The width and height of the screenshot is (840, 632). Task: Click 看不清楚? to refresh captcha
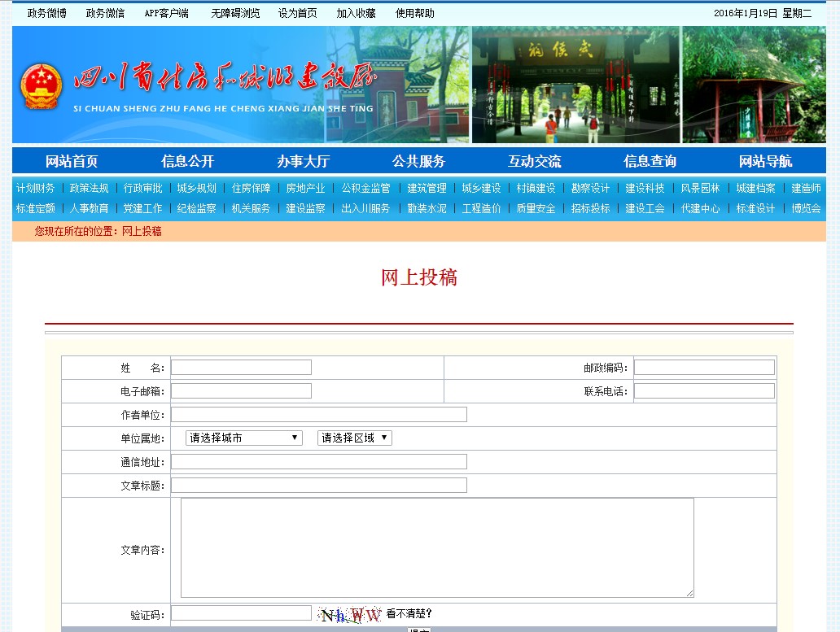pos(409,614)
